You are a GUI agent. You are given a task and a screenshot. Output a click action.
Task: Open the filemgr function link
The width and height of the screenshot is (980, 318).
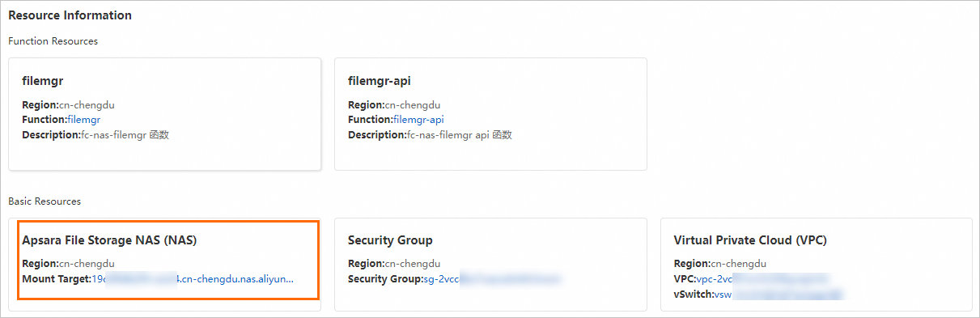tap(86, 120)
